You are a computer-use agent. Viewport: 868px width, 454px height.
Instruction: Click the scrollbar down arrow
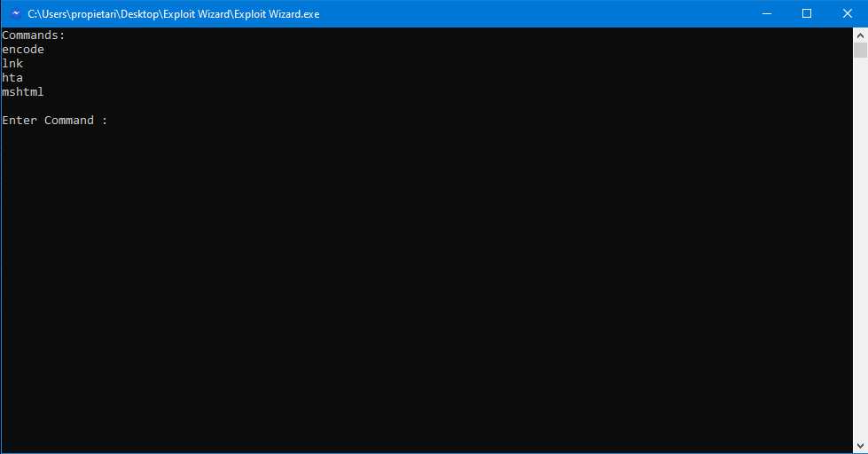(860, 446)
